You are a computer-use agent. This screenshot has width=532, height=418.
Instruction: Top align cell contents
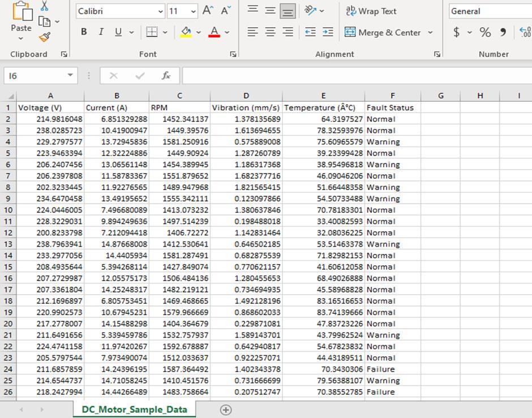(253, 11)
